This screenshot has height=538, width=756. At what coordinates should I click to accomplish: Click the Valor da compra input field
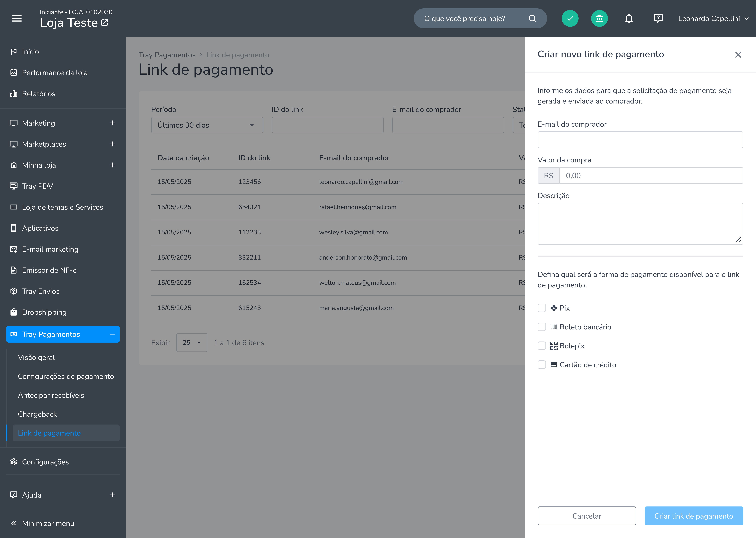pos(651,176)
